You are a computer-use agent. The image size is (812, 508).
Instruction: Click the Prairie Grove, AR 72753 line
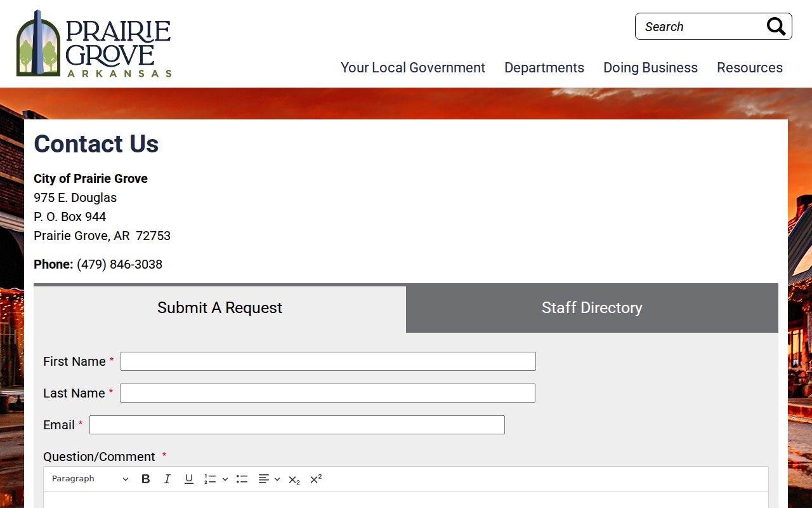102,236
